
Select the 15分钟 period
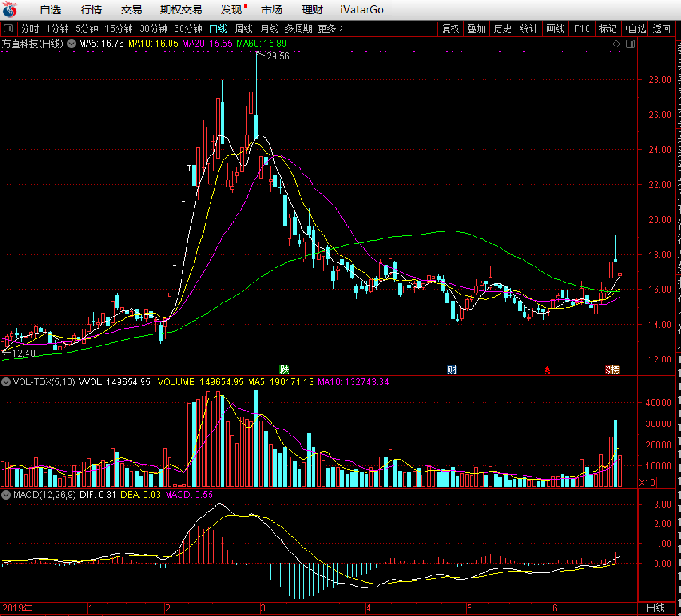119,29
